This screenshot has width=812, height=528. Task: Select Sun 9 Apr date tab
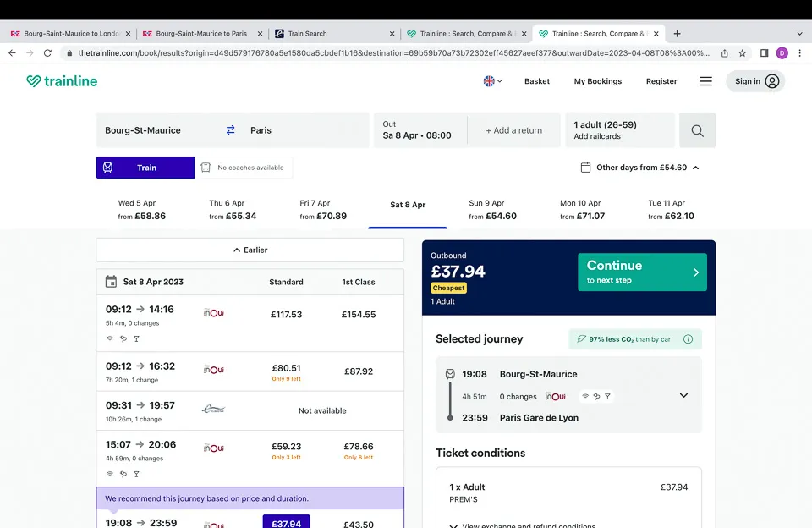point(492,210)
